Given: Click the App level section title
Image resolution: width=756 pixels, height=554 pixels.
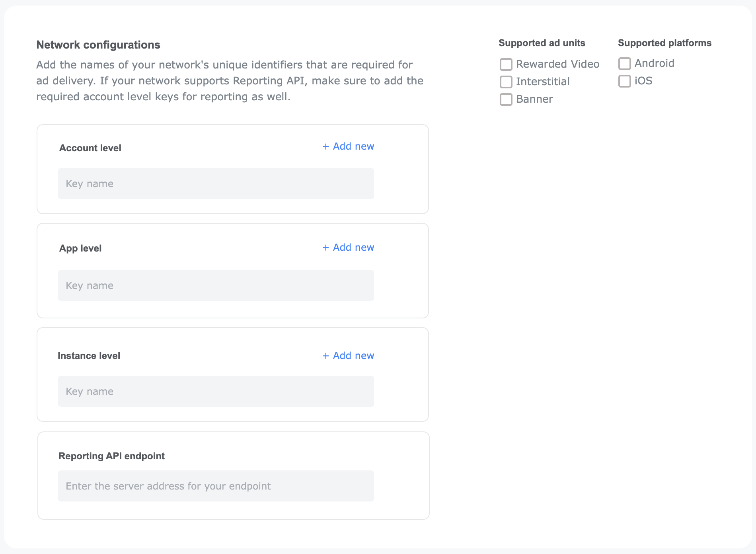Looking at the screenshot, I should pyautogui.click(x=80, y=248).
